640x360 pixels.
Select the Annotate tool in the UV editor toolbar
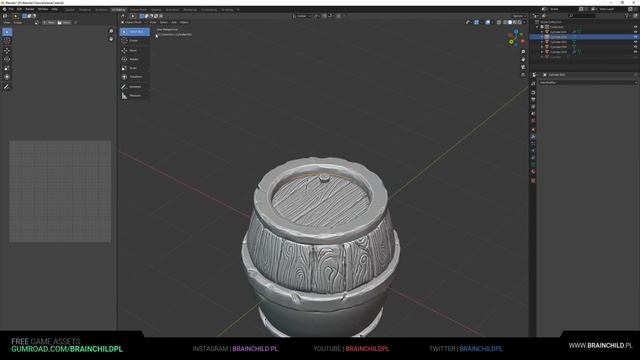pos(7,87)
